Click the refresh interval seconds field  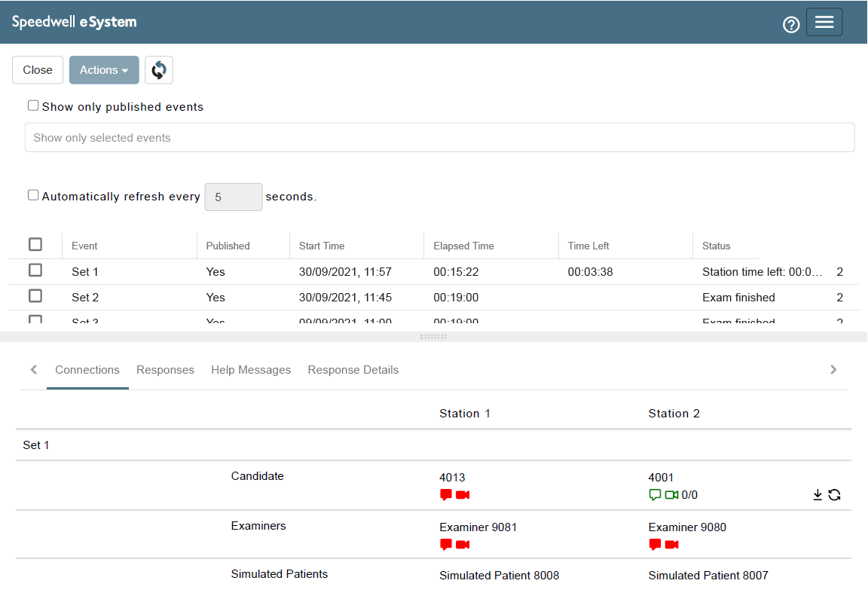[x=234, y=197]
